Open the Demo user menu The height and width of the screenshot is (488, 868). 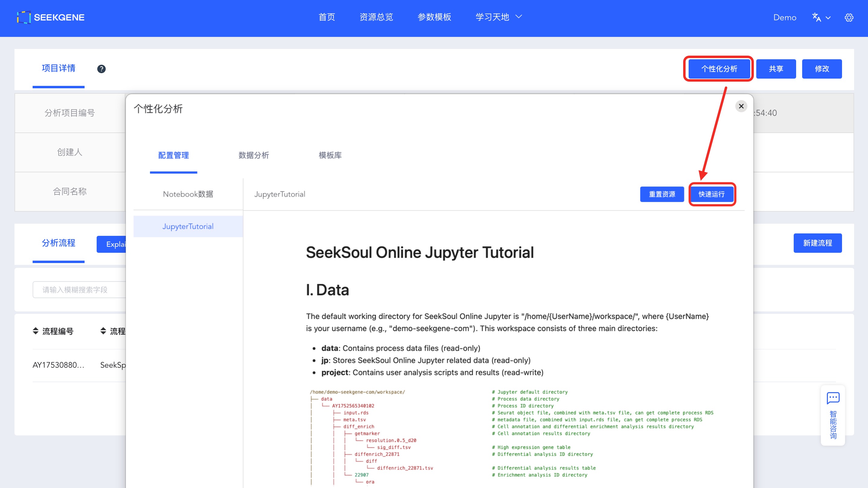pos(784,18)
